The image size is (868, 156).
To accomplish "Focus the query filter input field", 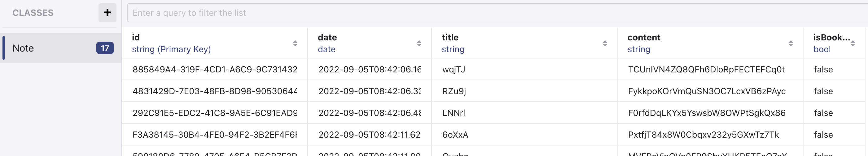I will click(497, 13).
